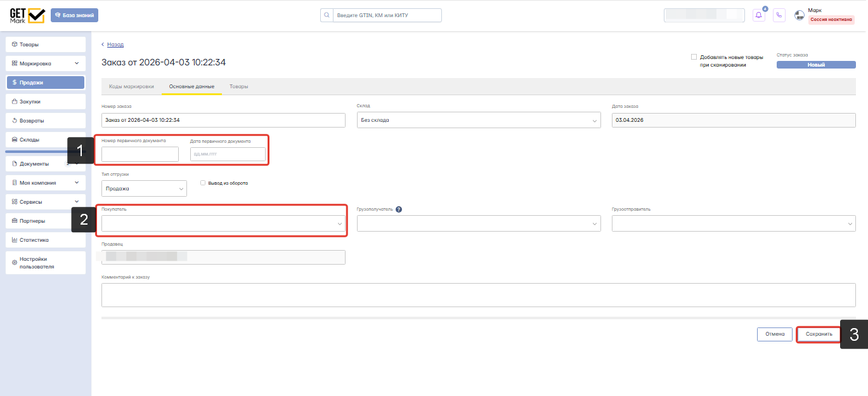Click the Комментарий к заказу text area

(479, 295)
